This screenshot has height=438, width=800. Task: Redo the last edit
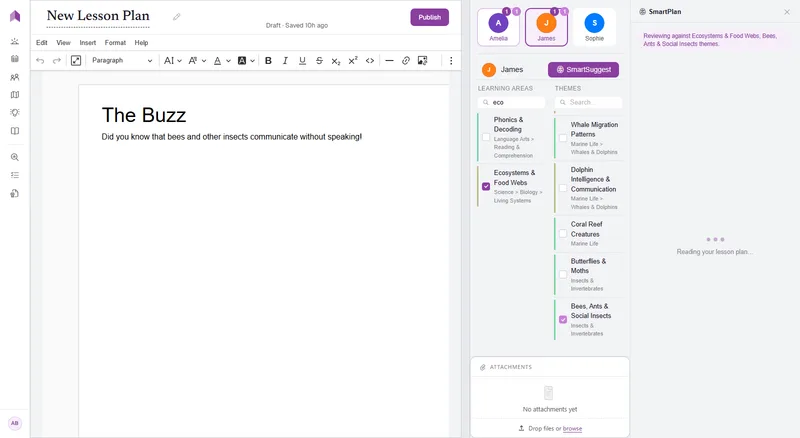coord(57,61)
